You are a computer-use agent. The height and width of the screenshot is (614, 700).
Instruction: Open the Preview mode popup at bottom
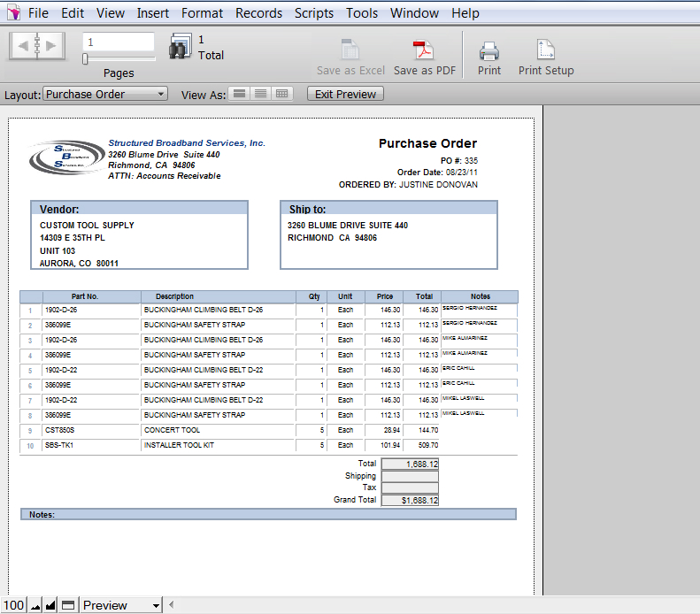pos(121,605)
